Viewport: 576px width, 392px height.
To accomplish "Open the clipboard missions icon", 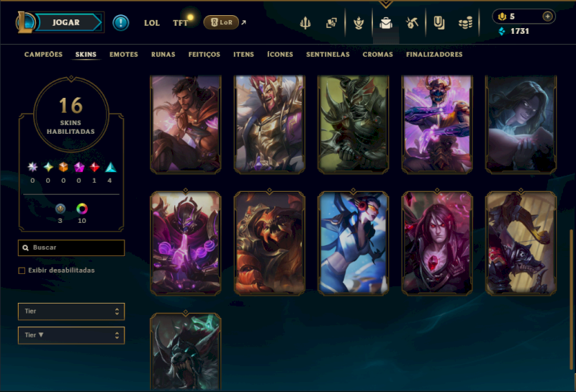I will tap(438, 23).
